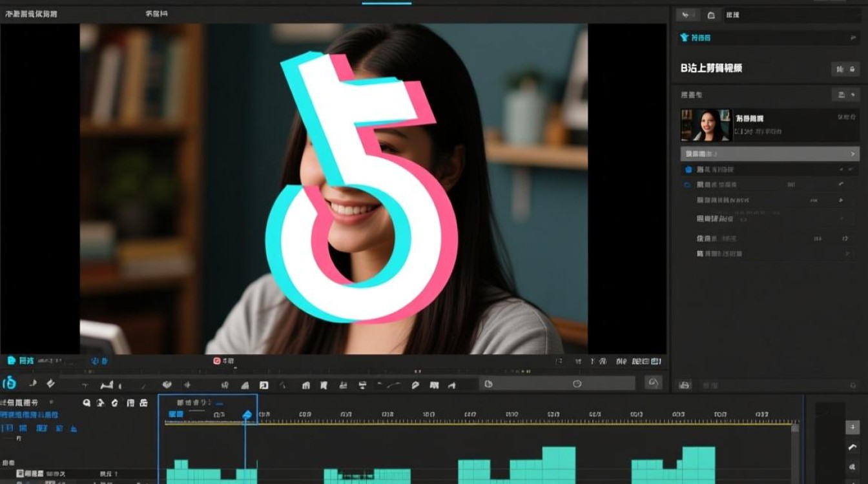Click the plus icon button right of timeline

[x=852, y=427]
